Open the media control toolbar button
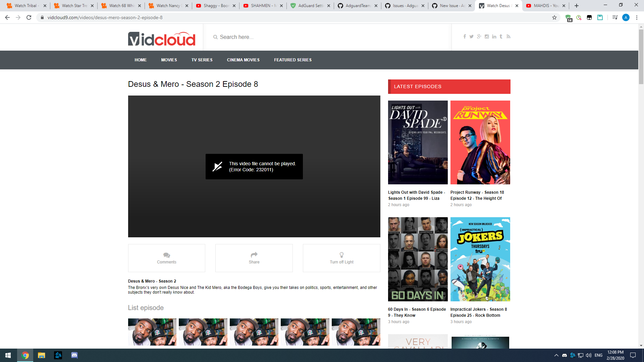This screenshot has height=362, width=644. click(x=614, y=18)
